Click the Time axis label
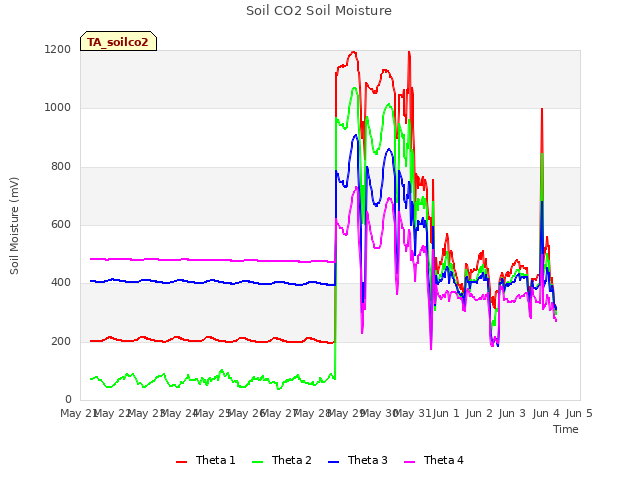Screen dimensions: 640x480 click(566, 429)
